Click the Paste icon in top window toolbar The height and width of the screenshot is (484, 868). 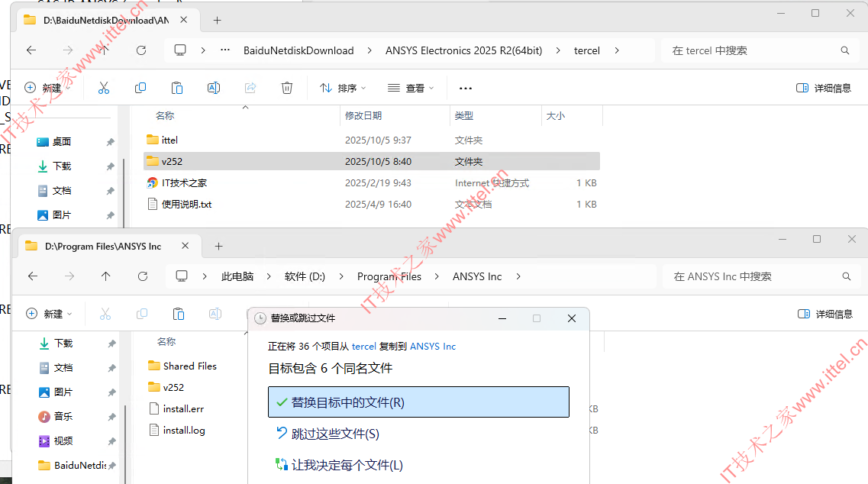coord(177,88)
